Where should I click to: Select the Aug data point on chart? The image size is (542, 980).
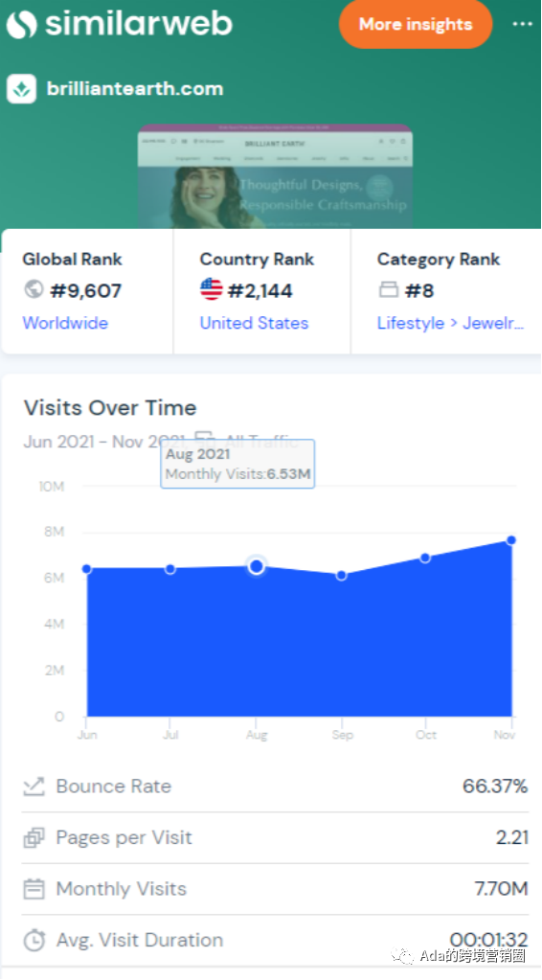pyautogui.click(x=256, y=566)
